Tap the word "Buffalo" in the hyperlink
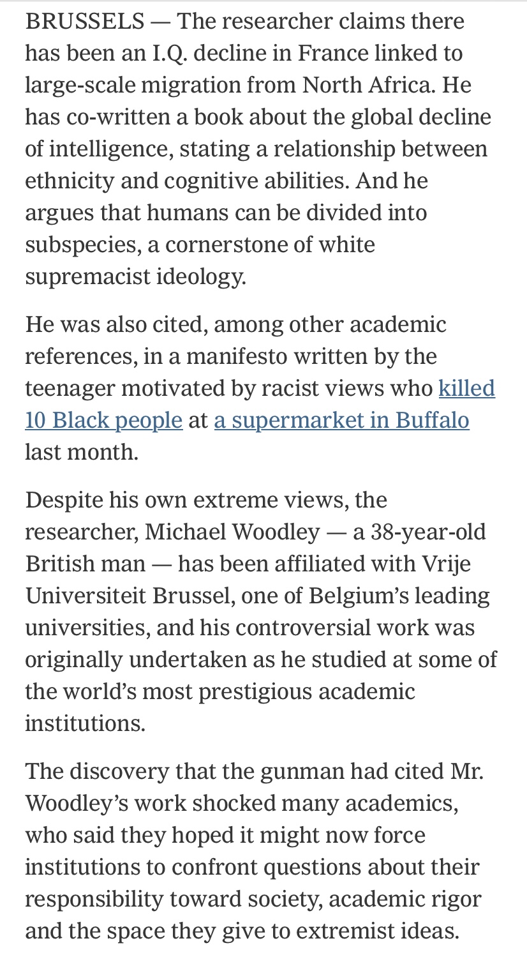The height and width of the screenshot is (980, 527). click(432, 420)
